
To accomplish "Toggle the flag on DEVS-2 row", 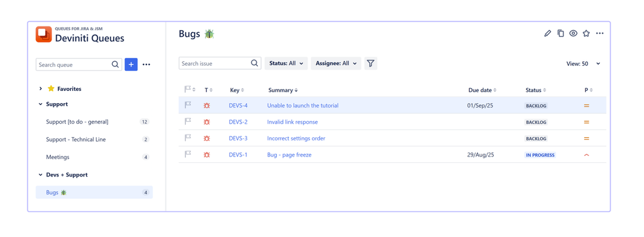I will [188, 121].
